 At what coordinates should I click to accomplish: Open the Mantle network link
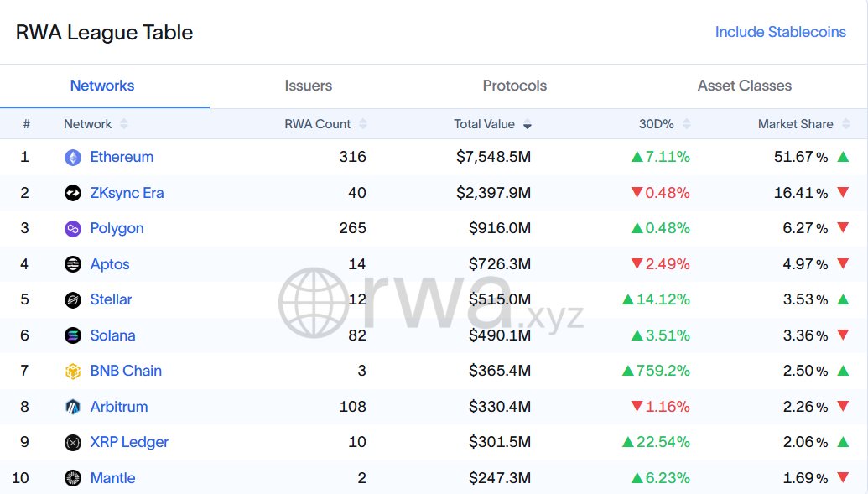click(112, 478)
